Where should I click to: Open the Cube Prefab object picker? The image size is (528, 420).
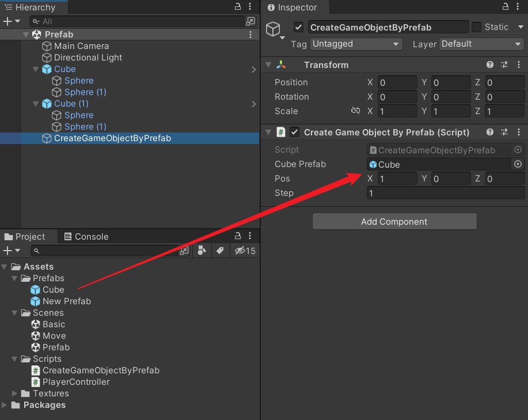(x=518, y=164)
